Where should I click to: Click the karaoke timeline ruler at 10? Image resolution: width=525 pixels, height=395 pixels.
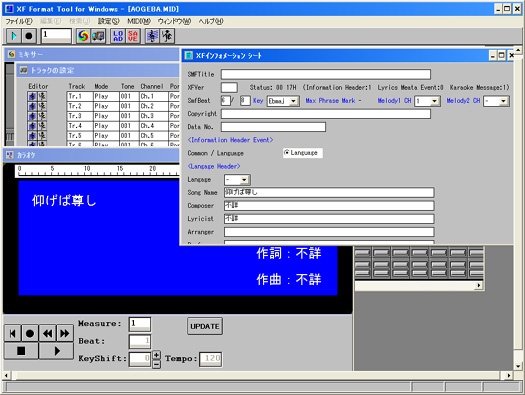(87, 170)
